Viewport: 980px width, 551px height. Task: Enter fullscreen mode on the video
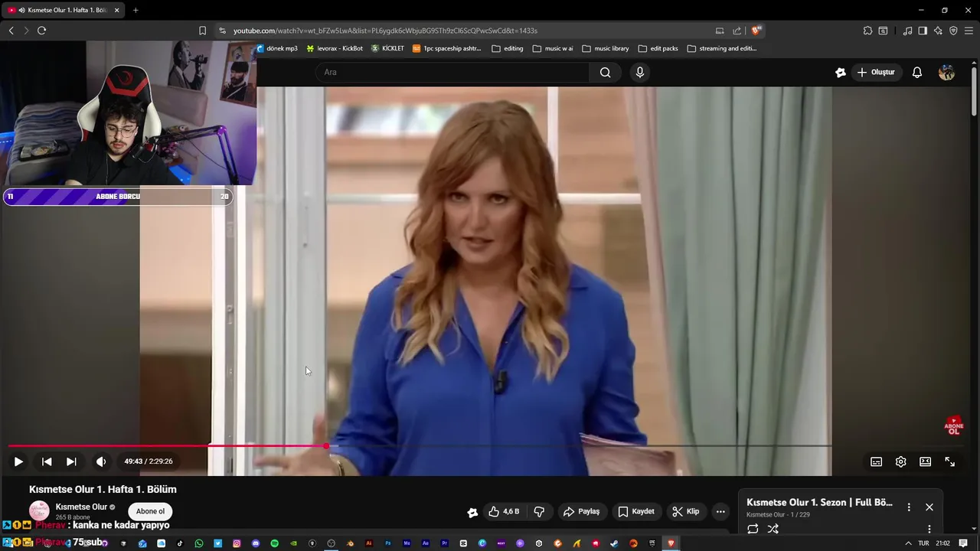click(950, 461)
